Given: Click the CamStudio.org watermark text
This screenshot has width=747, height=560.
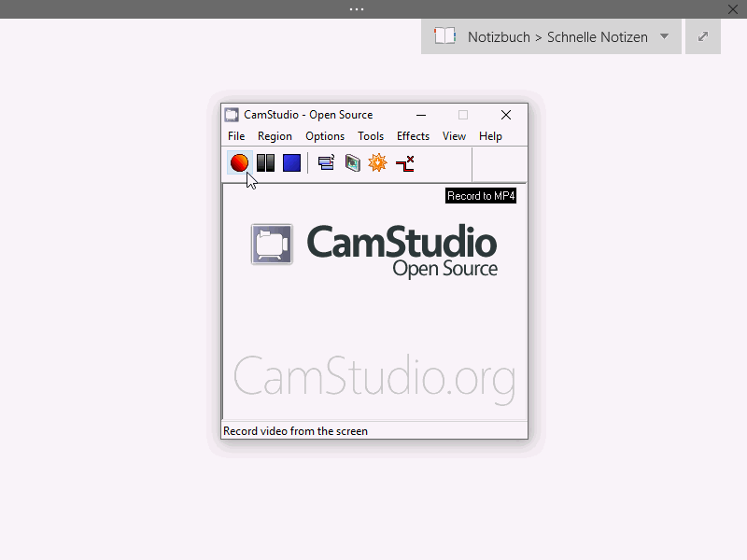Looking at the screenshot, I should pyautogui.click(x=373, y=379).
